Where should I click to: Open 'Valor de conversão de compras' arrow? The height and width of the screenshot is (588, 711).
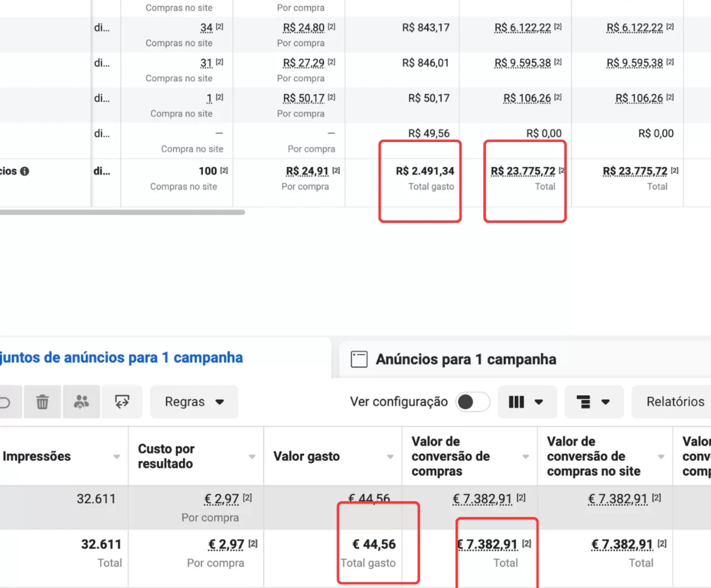(x=525, y=457)
